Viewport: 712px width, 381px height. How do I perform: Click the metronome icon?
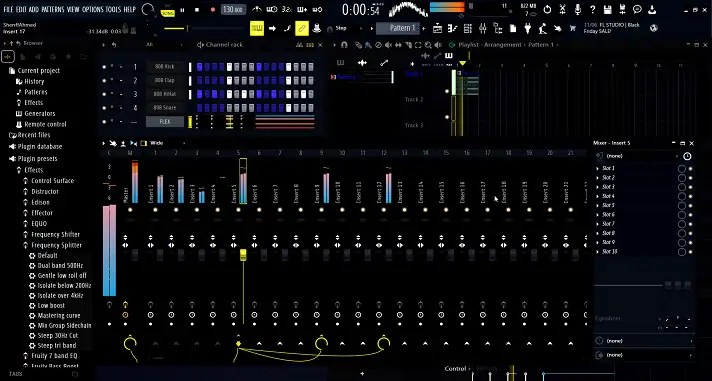click(257, 9)
